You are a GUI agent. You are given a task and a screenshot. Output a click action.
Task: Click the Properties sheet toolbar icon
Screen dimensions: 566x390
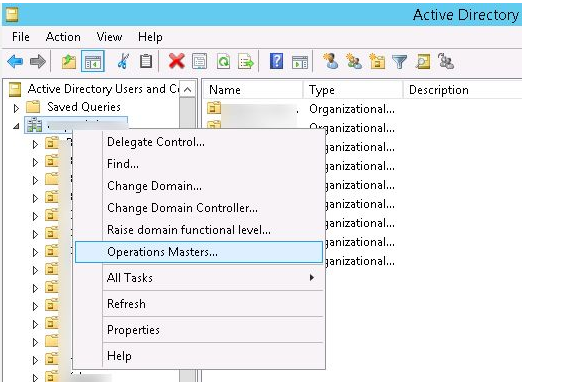(200, 61)
